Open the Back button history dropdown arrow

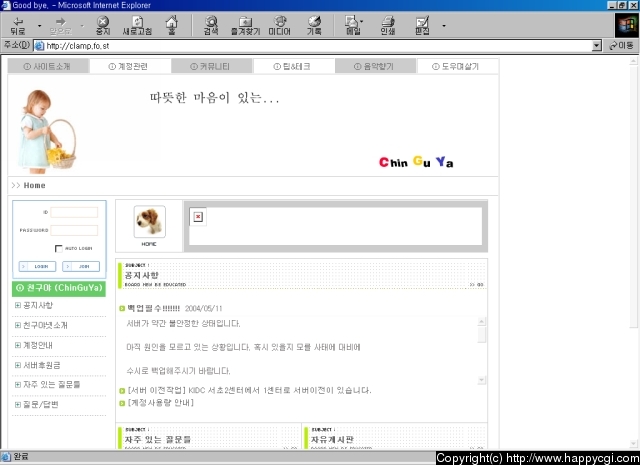tap(40, 26)
